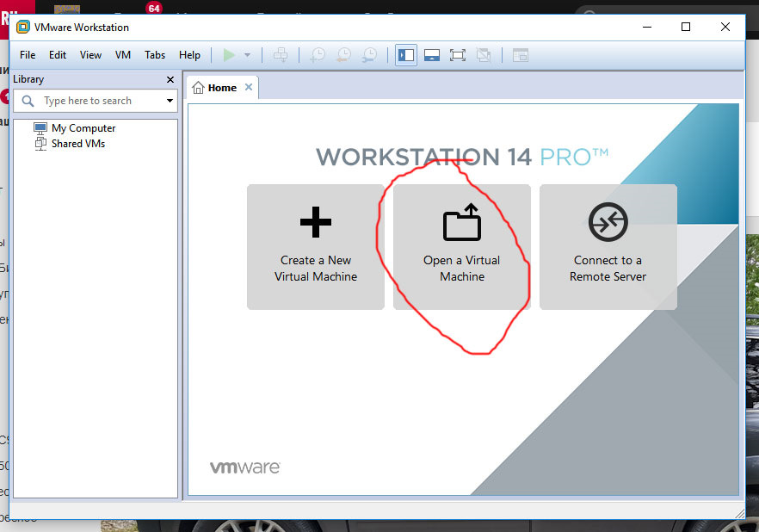
Task: Click the Manage Snapshots toolbar icon
Action: [369, 55]
